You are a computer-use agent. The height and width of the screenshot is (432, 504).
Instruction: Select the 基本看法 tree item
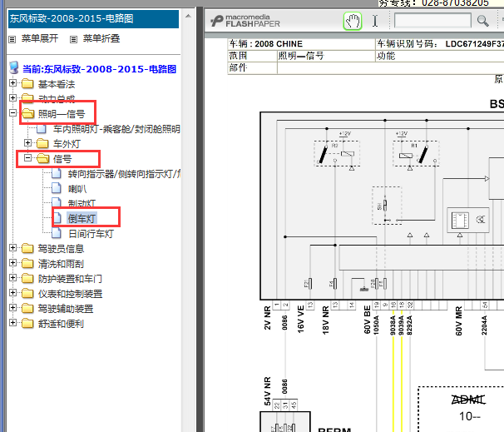57,84
